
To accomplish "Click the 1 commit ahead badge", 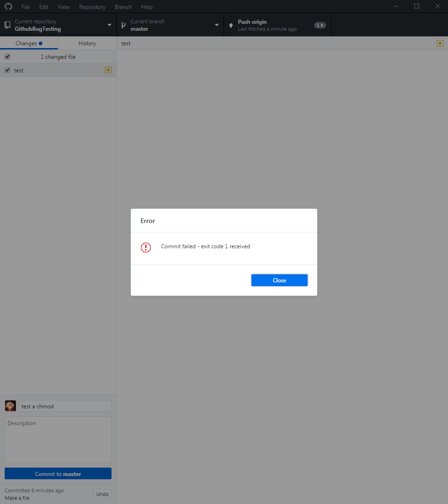I will tap(320, 25).
